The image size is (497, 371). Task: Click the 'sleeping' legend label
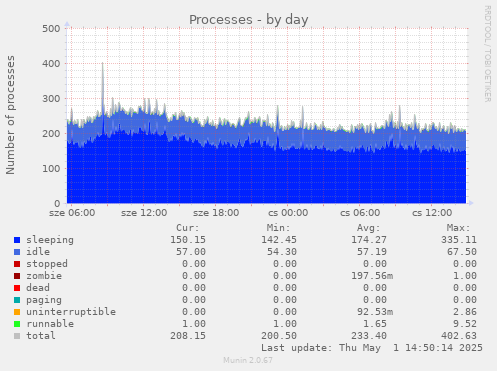[50, 240]
